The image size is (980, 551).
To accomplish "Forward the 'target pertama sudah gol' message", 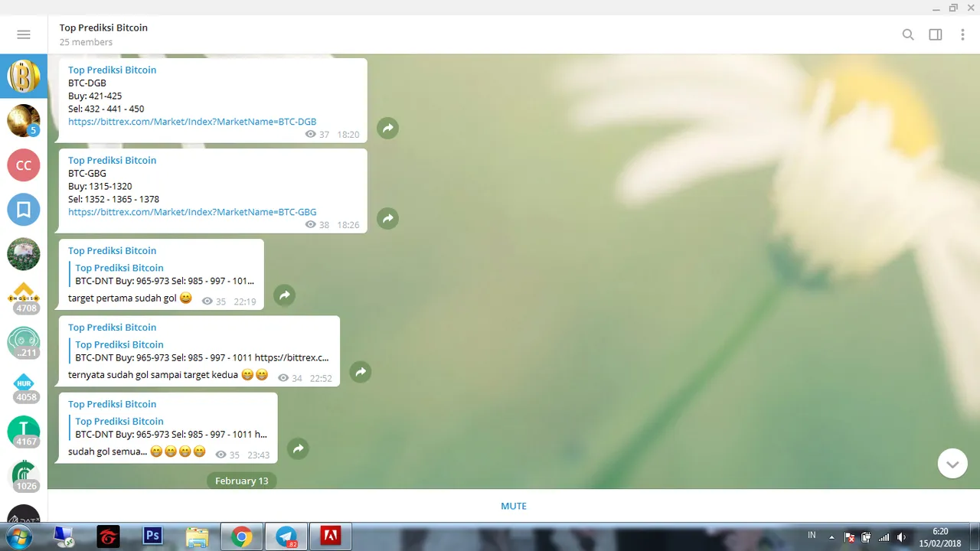I will [285, 295].
